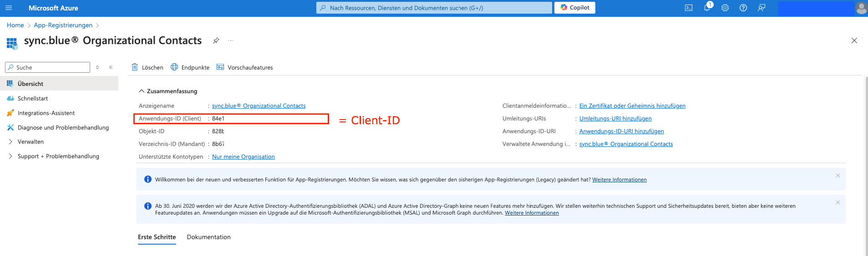Launch Copilot
Image resolution: width=868 pixels, height=256 pixels.
click(x=575, y=8)
